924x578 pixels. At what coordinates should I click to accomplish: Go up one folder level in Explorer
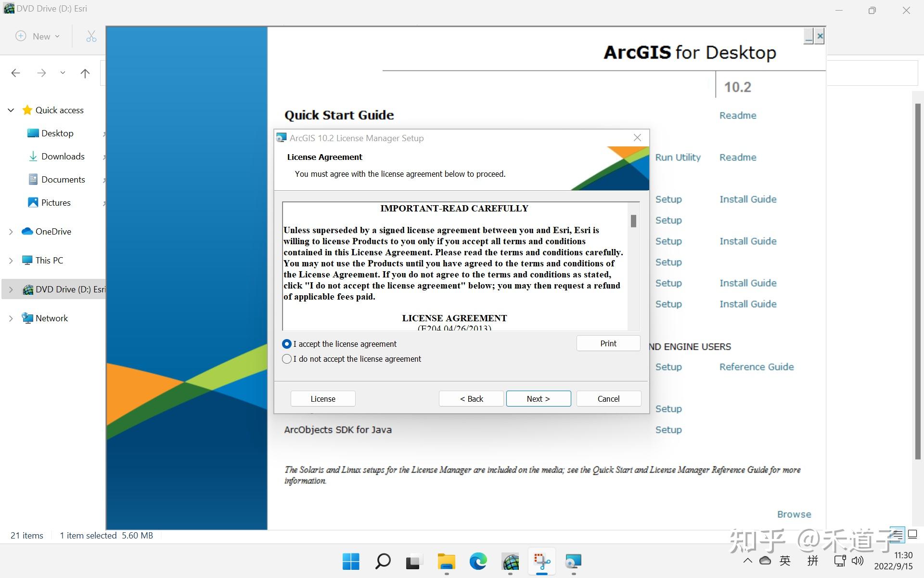tap(85, 73)
